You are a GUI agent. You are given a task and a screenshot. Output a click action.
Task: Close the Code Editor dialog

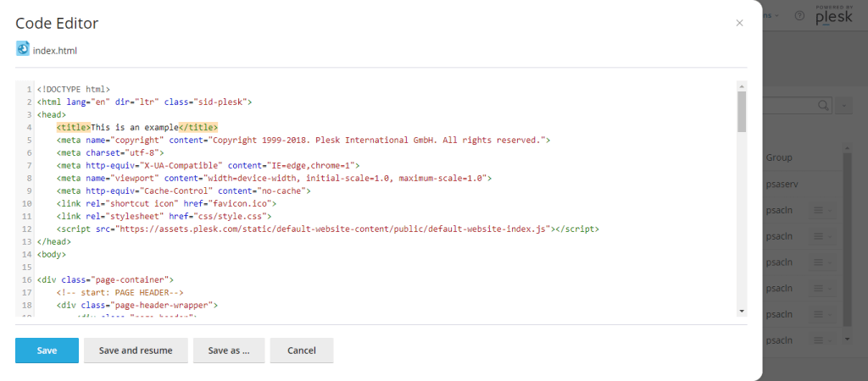click(739, 23)
